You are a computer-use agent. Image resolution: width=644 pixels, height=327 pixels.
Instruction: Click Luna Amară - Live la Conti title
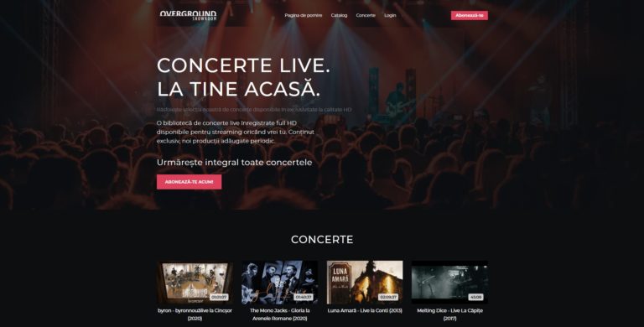coord(365,310)
